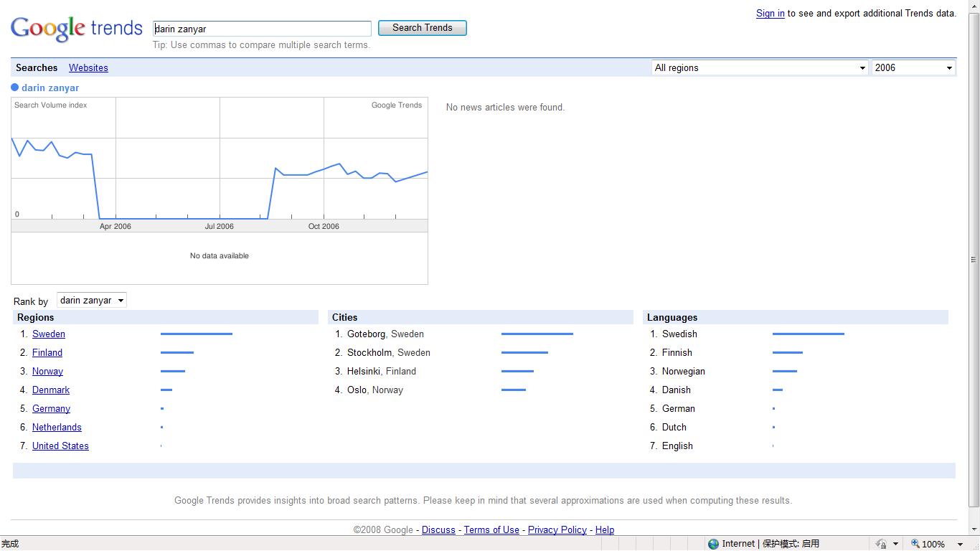Open the Rank by darin zanyar dropdown
Viewport: 980px width, 551px height.
tap(92, 301)
